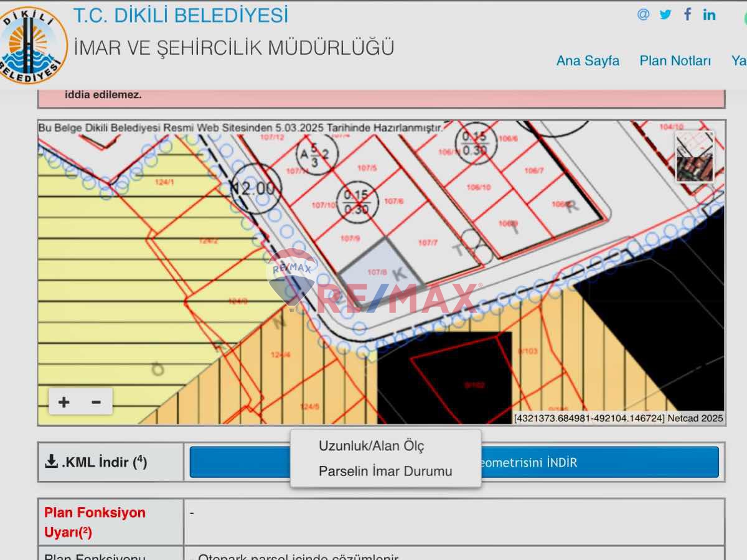Open the Ana Sayfa navigation item
Image resolution: width=747 pixels, height=560 pixels.
click(588, 61)
